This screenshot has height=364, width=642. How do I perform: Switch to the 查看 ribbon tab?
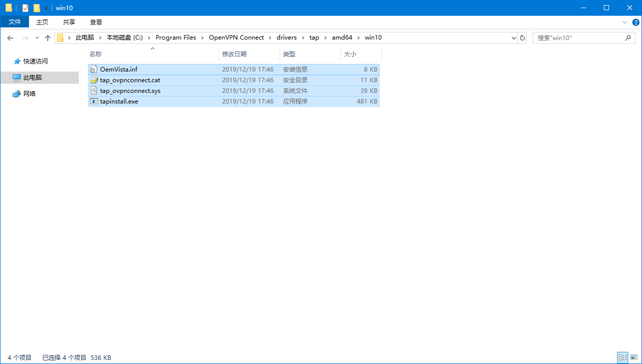tap(96, 22)
